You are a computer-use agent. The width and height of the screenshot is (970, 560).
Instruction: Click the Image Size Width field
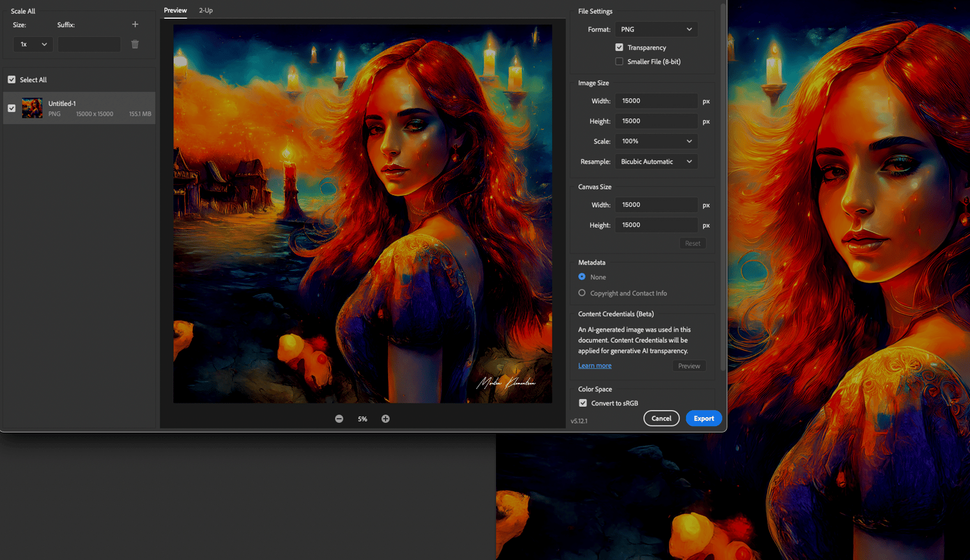656,101
